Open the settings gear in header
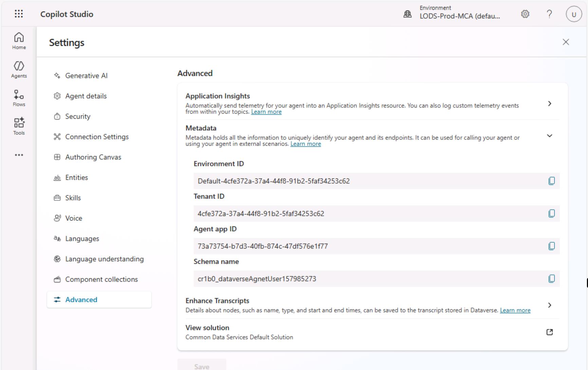This screenshot has width=588, height=370. tap(525, 14)
